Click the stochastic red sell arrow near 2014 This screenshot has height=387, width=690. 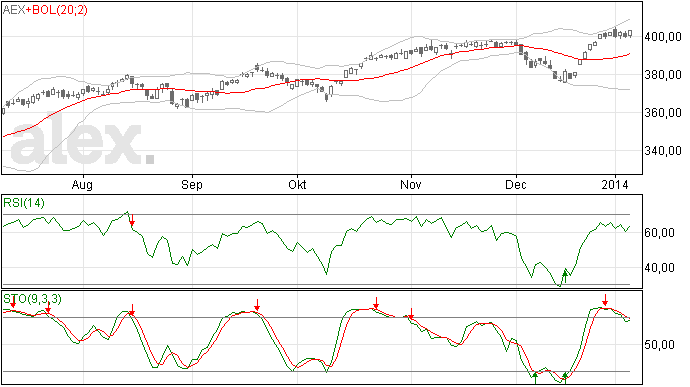tap(606, 300)
